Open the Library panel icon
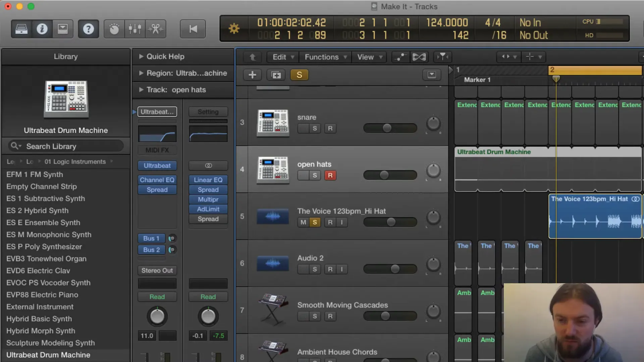The height and width of the screenshot is (362, 644). [x=21, y=29]
